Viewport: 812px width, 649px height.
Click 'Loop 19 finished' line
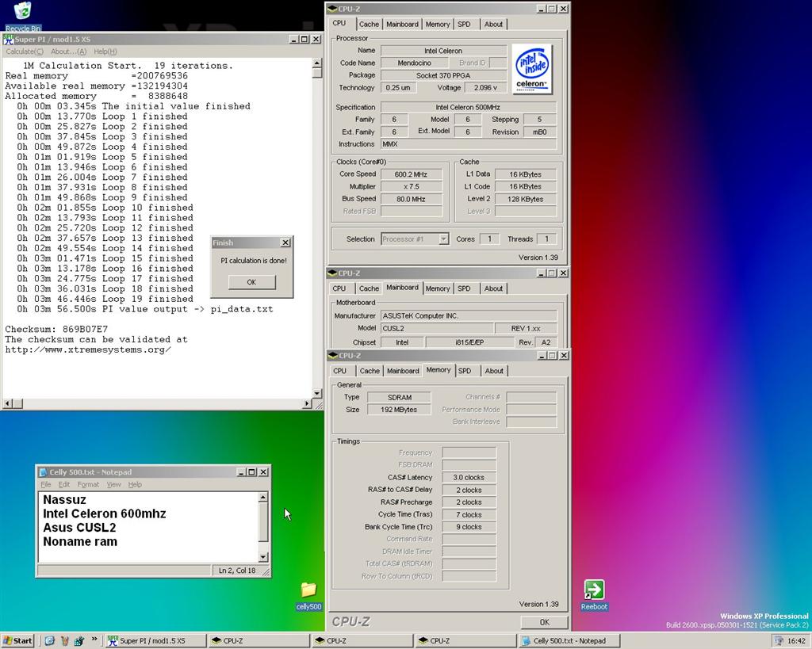[x=105, y=299]
